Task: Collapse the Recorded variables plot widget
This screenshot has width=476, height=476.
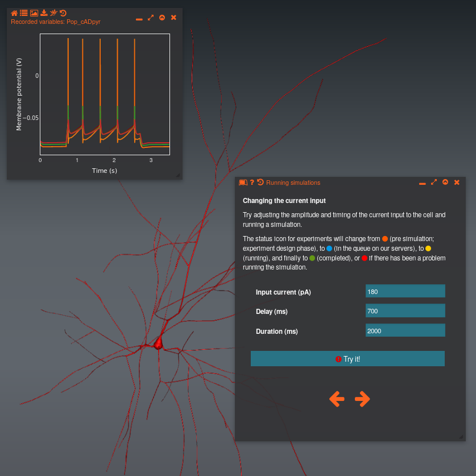Action: (162, 18)
